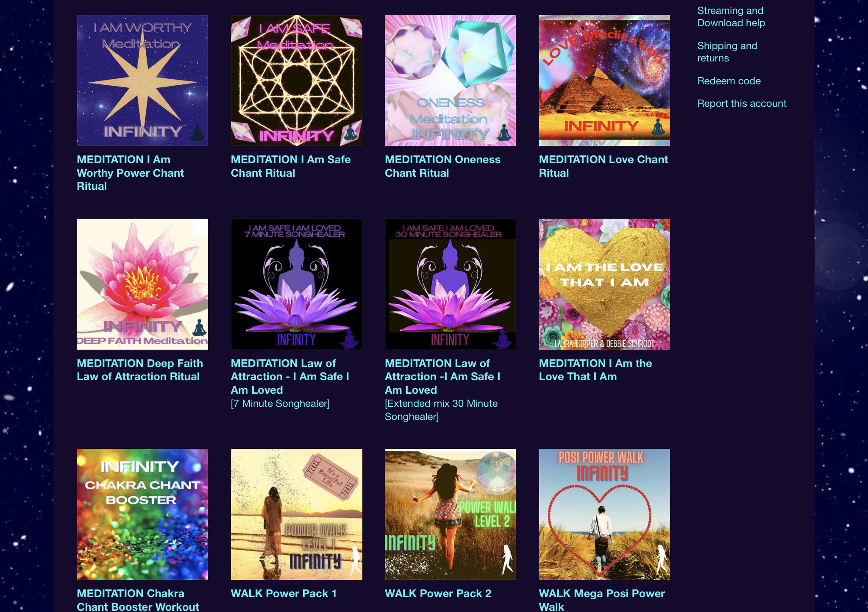Image resolution: width=868 pixels, height=612 pixels.
Task: Open the 30 Minute Songhealer cover image
Action: 450,284
